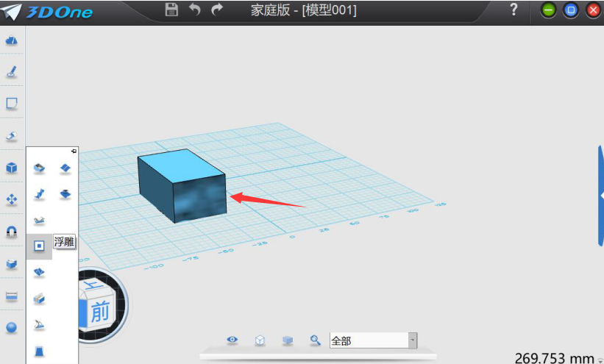Screen dimensions: 604x364
Task: Click the wireframe cube render mode icon
Action: (260, 340)
